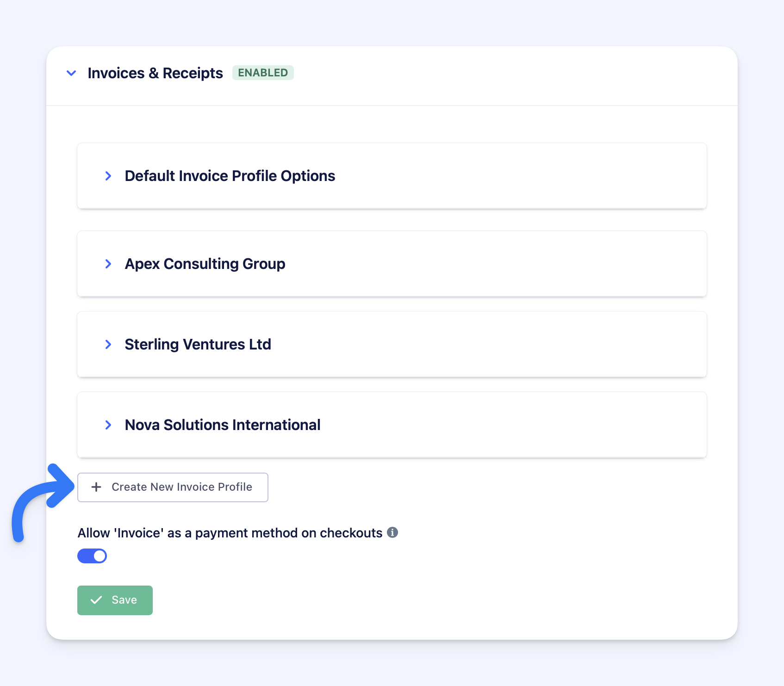The height and width of the screenshot is (686, 784).
Task: Disable 'Invoice' payment method toggle
Action: tap(92, 556)
